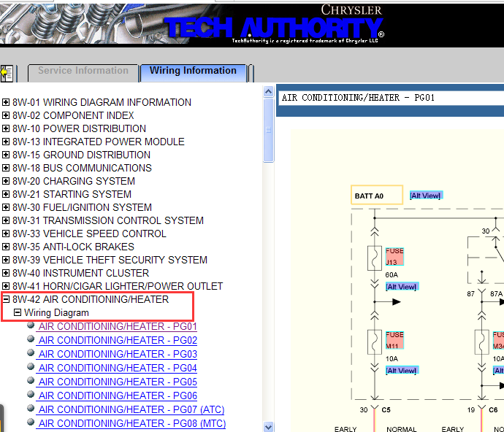Collapse 8W-42 Air Conditioning/Heater node
504x432 pixels.
coord(5,299)
